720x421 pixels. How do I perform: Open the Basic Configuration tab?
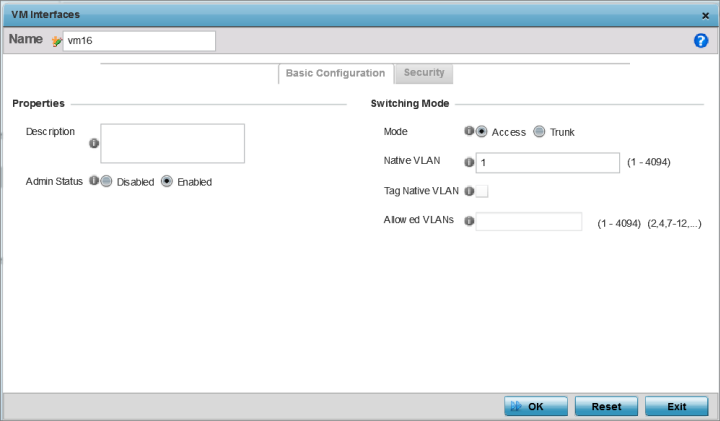pyautogui.click(x=335, y=73)
